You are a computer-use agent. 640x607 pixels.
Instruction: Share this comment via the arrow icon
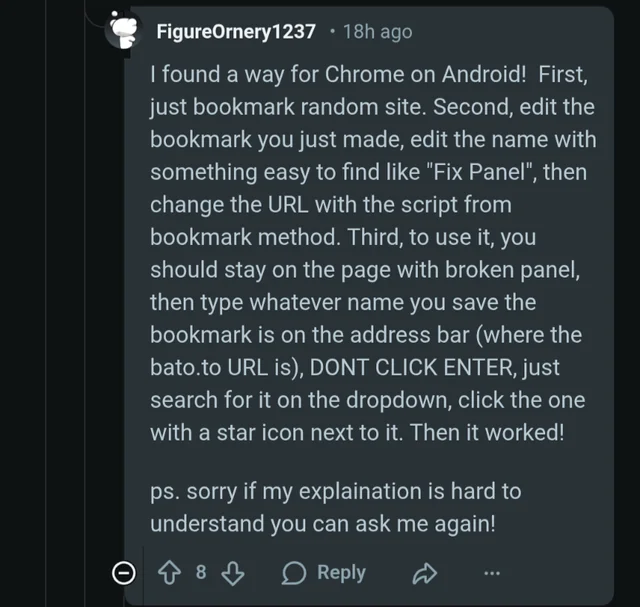425,573
